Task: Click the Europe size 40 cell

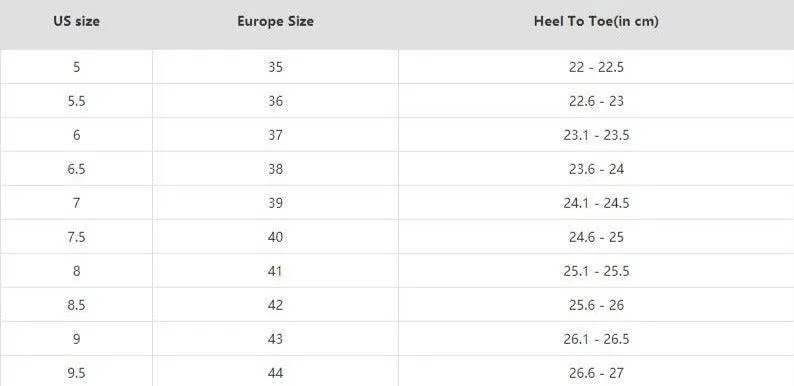Action: coord(275,237)
